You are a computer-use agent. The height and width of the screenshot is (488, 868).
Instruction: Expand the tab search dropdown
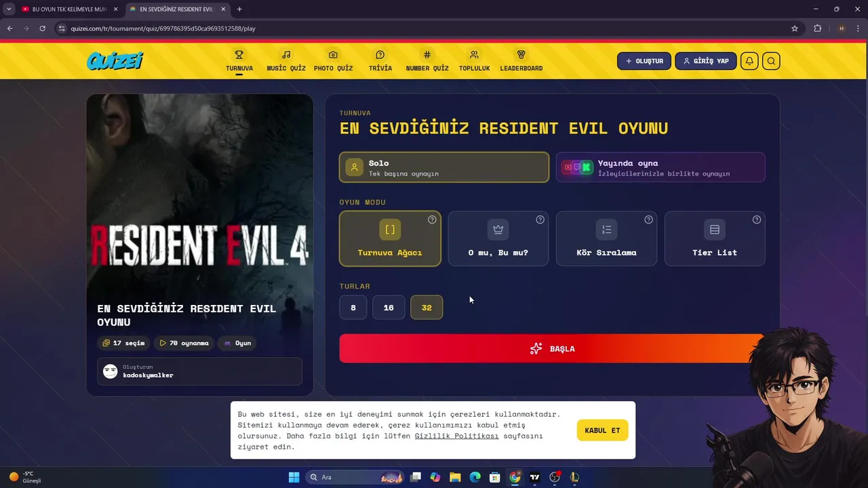tap(9, 9)
